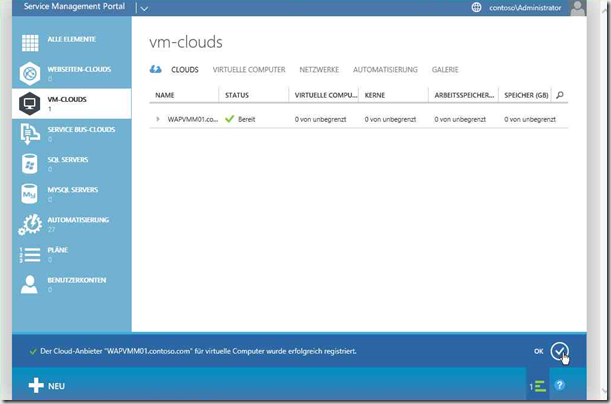The image size is (611, 404).
Task: Select the Service Bus-Clouds sidebar label
Action: pyautogui.click(x=81, y=129)
